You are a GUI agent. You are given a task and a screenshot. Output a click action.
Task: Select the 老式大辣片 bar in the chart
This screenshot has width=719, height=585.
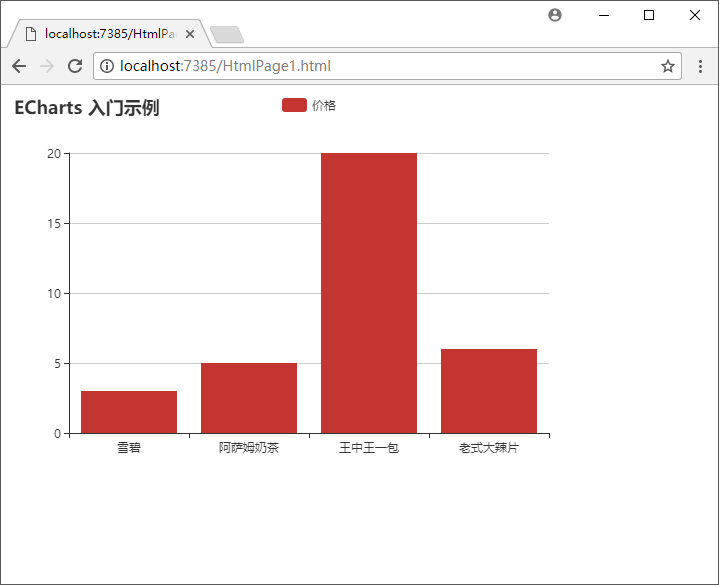[x=489, y=391]
